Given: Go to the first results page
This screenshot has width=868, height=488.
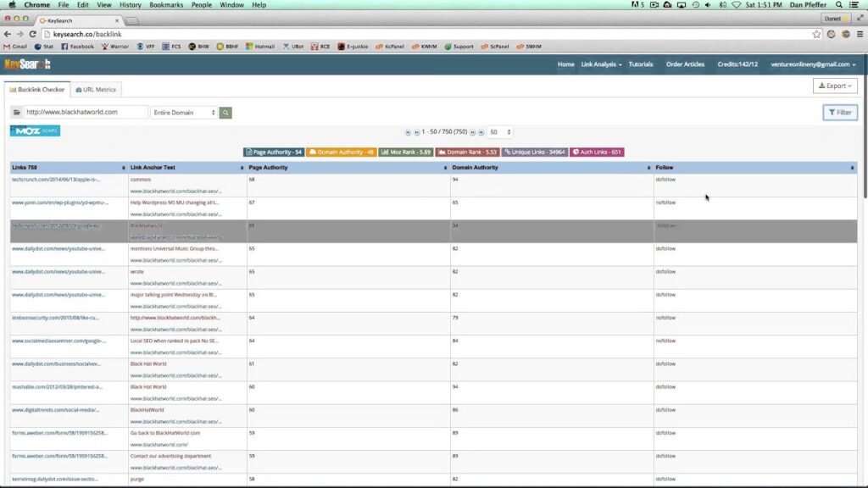Looking at the screenshot, I should [408, 132].
